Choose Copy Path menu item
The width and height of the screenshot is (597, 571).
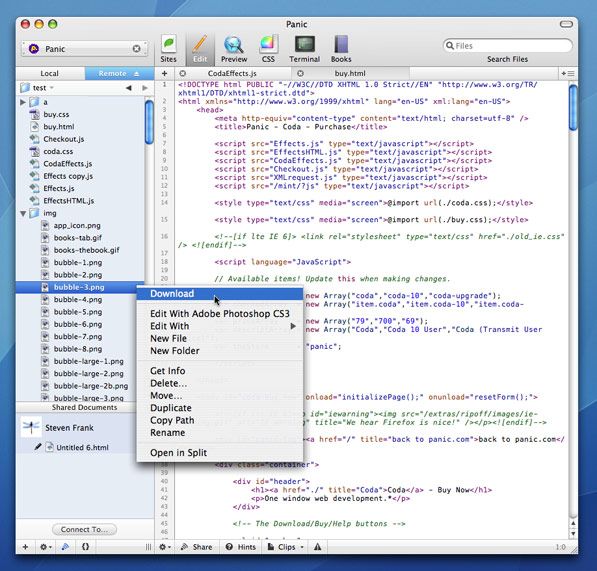click(x=220, y=421)
